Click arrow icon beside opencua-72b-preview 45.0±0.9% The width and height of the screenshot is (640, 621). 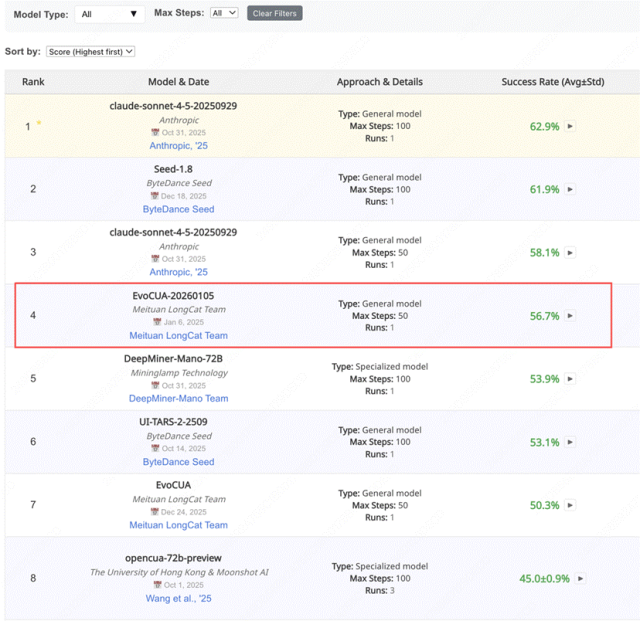581,579
